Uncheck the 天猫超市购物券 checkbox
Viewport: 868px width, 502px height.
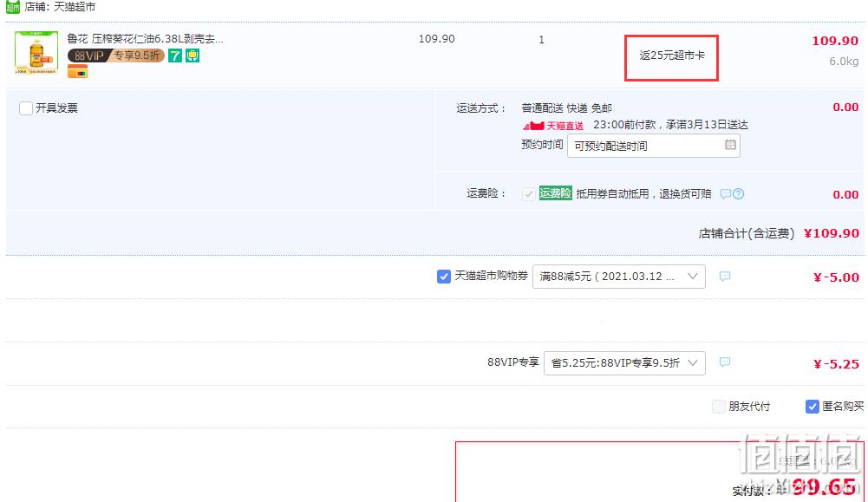443,277
